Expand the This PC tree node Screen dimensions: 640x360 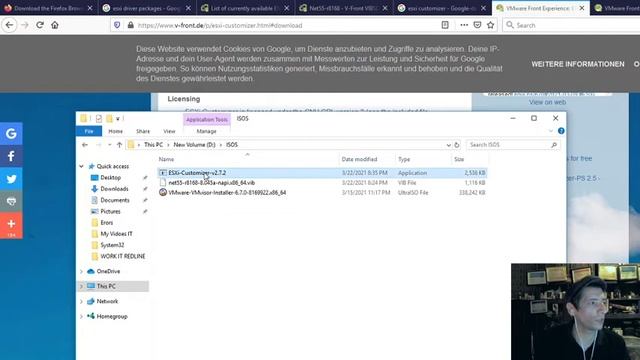coord(81,286)
